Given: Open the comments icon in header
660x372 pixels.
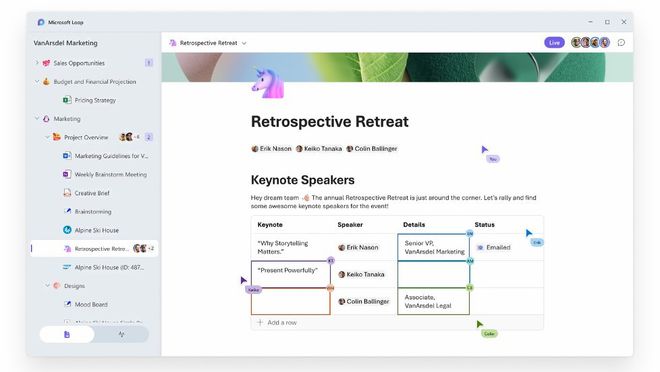Looking at the screenshot, I should (621, 43).
